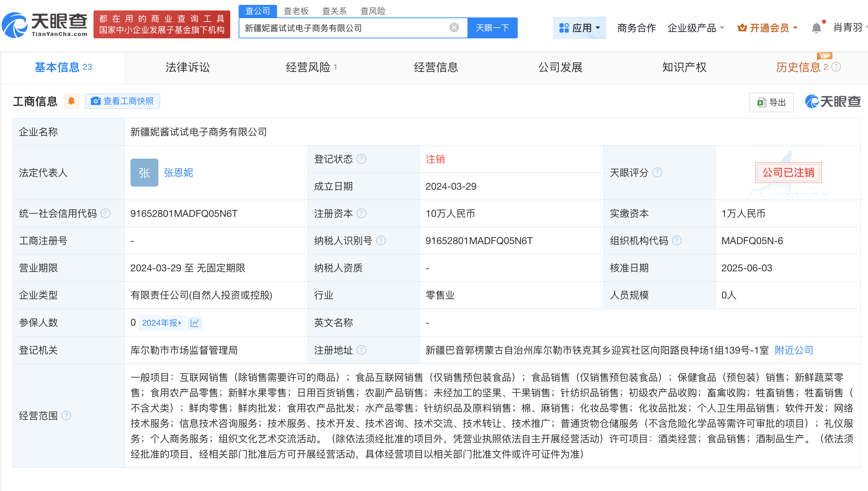Expand the 企业级产品 dropdown
Viewport: 868px width, 491px height.
pyautogui.click(x=696, y=28)
